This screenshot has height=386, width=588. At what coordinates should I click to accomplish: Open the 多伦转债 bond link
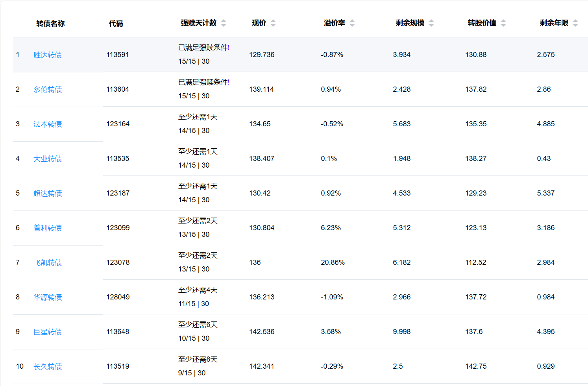point(48,90)
